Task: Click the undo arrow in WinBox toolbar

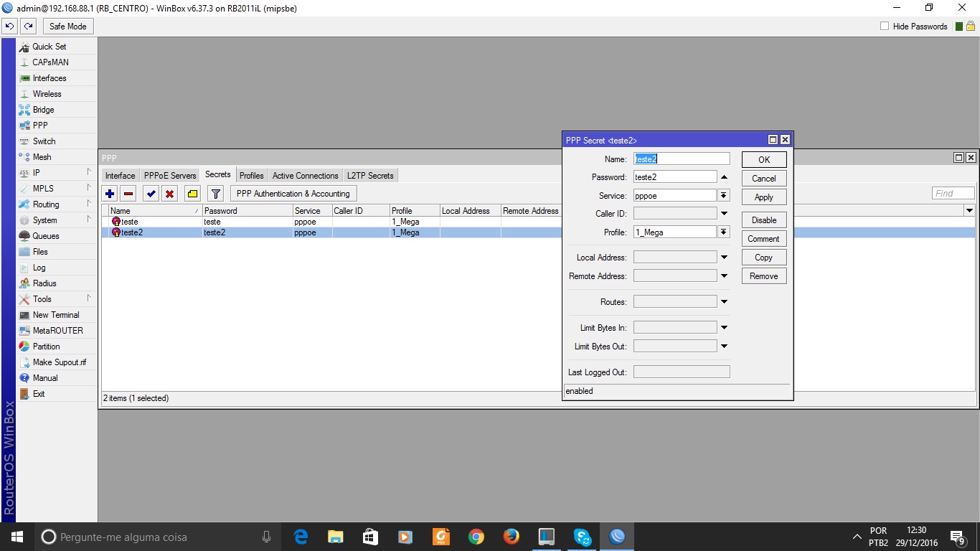Action: pos(10,27)
